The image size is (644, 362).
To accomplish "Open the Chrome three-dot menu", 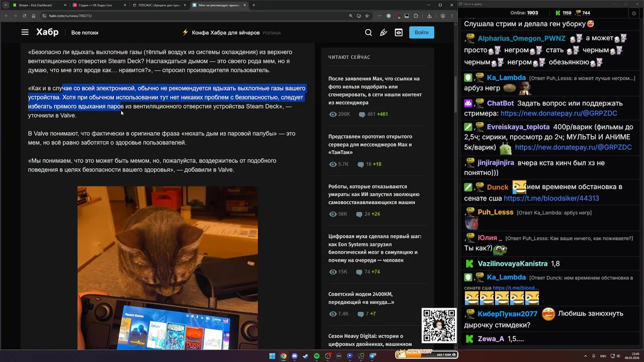I will point(452,16).
